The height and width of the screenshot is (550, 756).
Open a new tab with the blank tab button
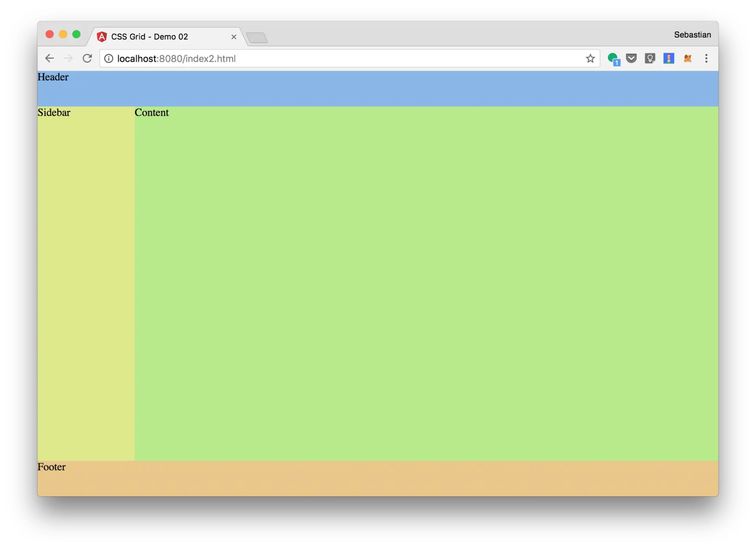click(x=257, y=38)
